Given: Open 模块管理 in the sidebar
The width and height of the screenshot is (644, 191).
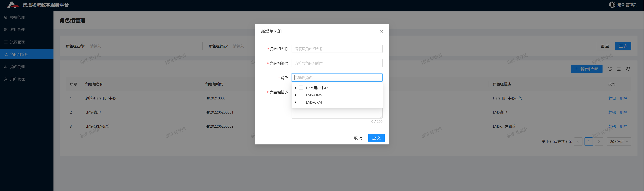Looking at the screenshot, I should click(x=27, y=17).
